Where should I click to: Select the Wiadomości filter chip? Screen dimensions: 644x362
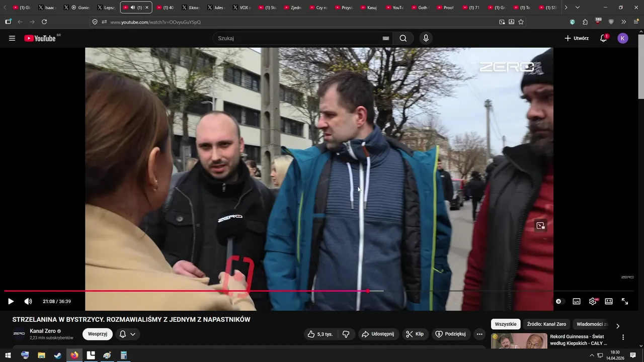pos(592,324)
